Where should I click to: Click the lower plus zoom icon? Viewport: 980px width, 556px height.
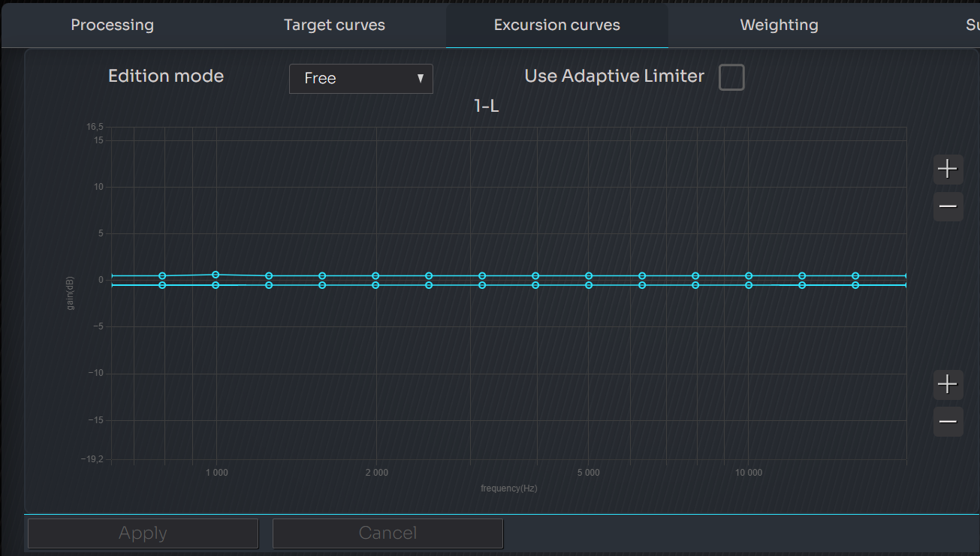click(x=948, y=384)
